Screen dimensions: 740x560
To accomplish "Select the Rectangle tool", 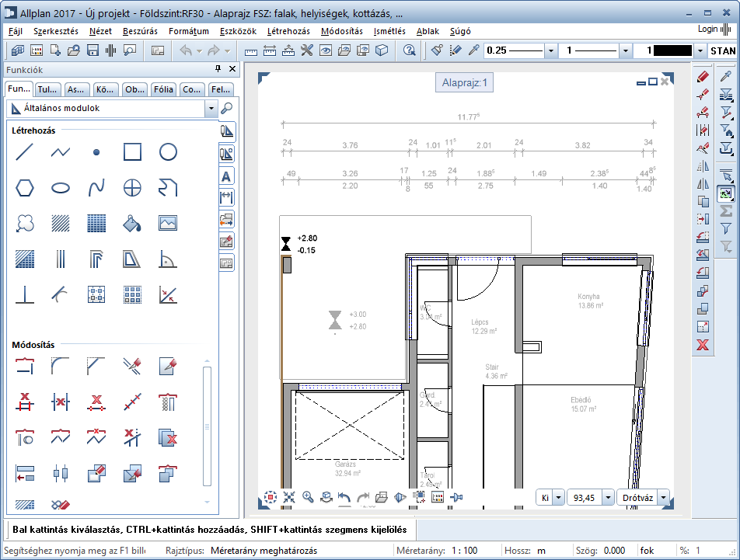I will click(132, 152).
